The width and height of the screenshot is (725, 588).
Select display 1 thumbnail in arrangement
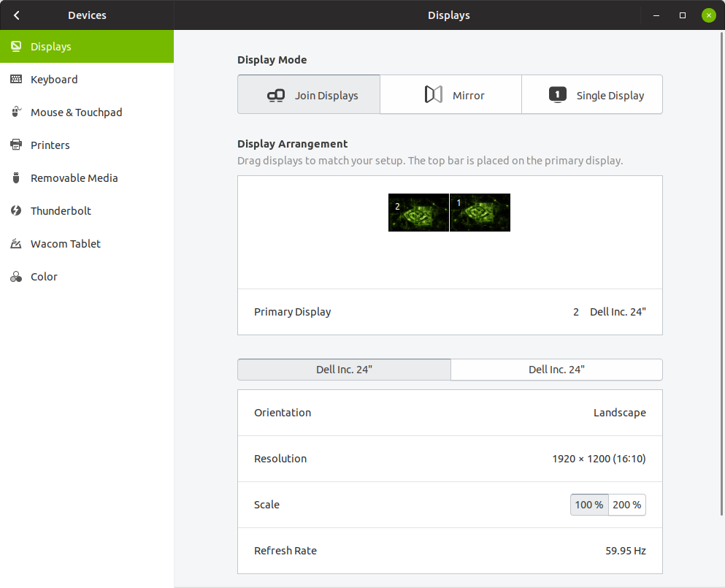pyautogui.click(x=480, y=213)
